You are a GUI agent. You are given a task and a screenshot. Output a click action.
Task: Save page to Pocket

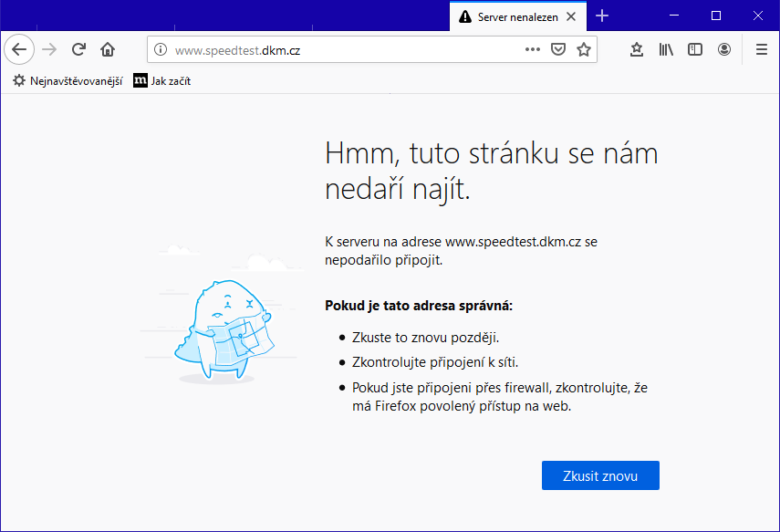pyautogui.click(x=558, y=50)
